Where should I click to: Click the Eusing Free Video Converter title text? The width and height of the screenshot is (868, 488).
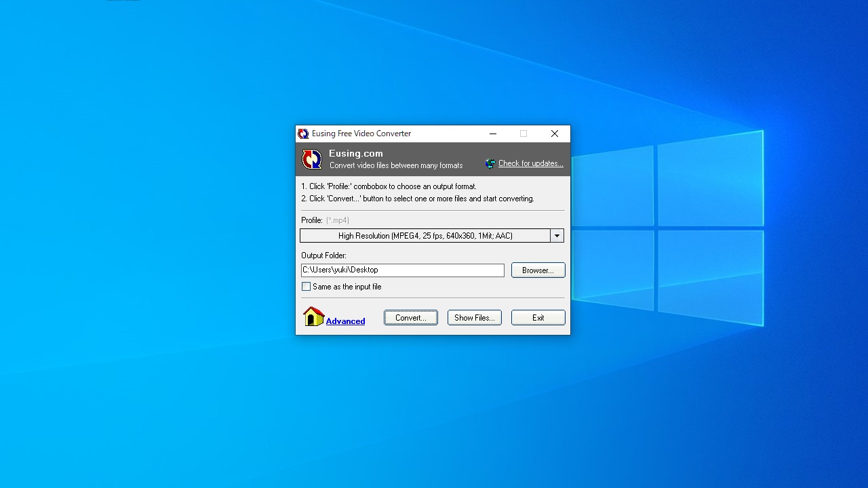[361, 134]
